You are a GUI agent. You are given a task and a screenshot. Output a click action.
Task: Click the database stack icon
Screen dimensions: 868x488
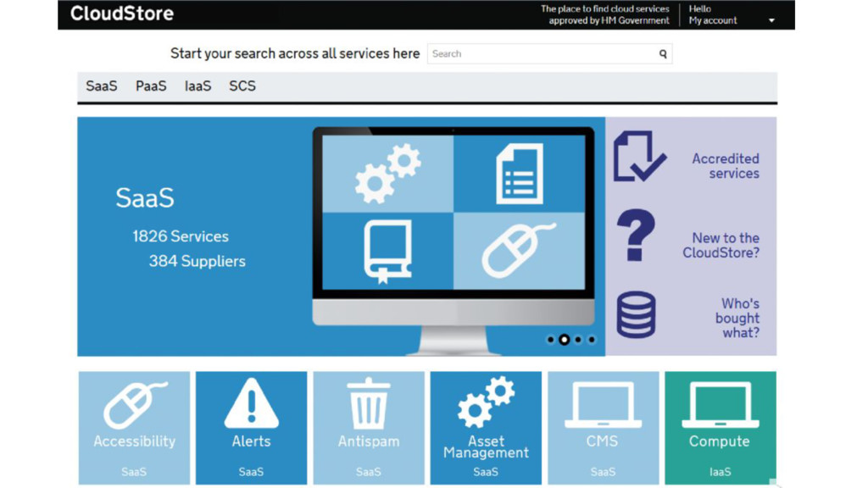point(636,315)
